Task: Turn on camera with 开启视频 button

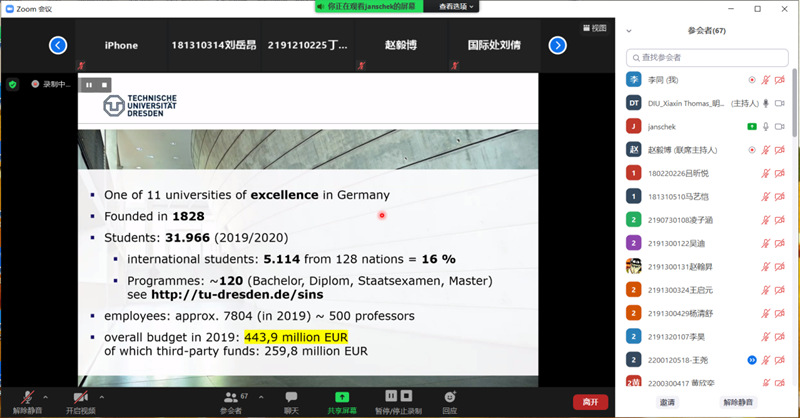Action: [x=81, y=400]
